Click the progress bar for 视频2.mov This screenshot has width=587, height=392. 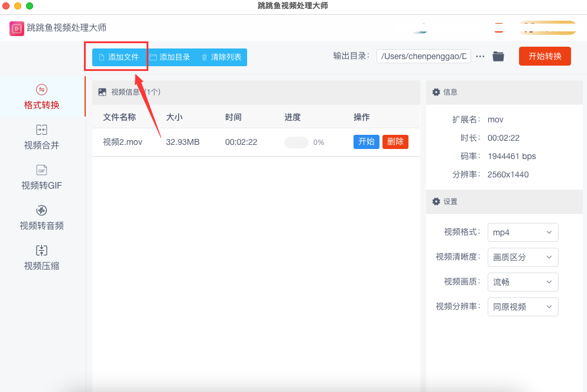296,142
